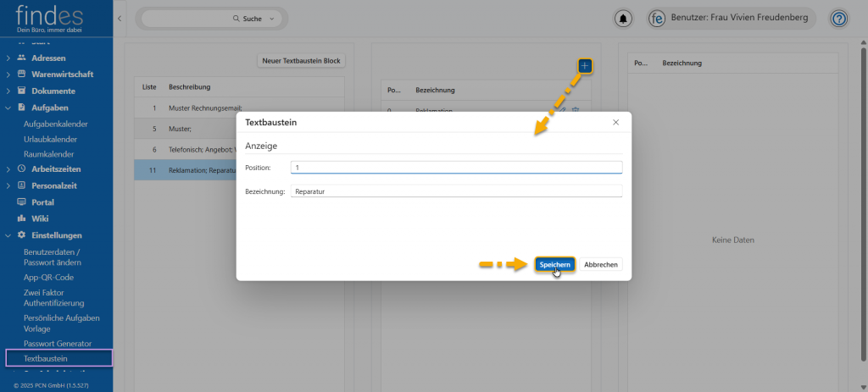Open the help question mark icon
This screenshot has width=868, height=392.
click(838, 19)
